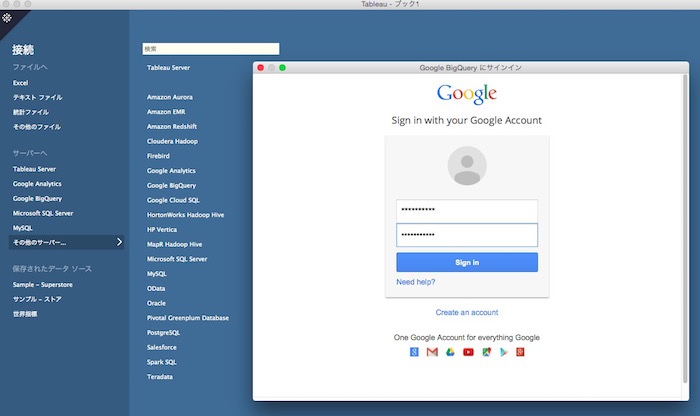Screen dimensions: 700x416
Task: Click the Google logo in sign-in dialog
Action: tap(467, 94)
